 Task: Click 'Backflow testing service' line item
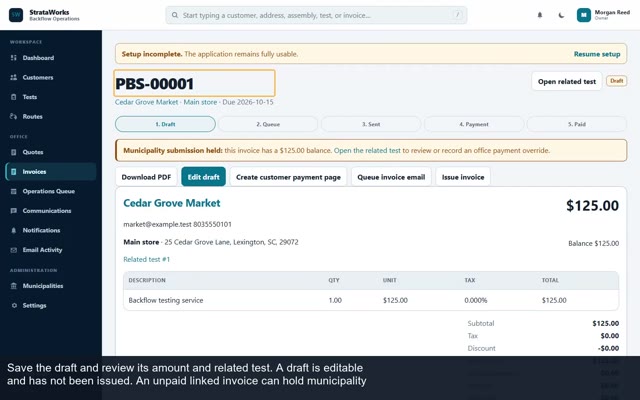coord(166,300)
